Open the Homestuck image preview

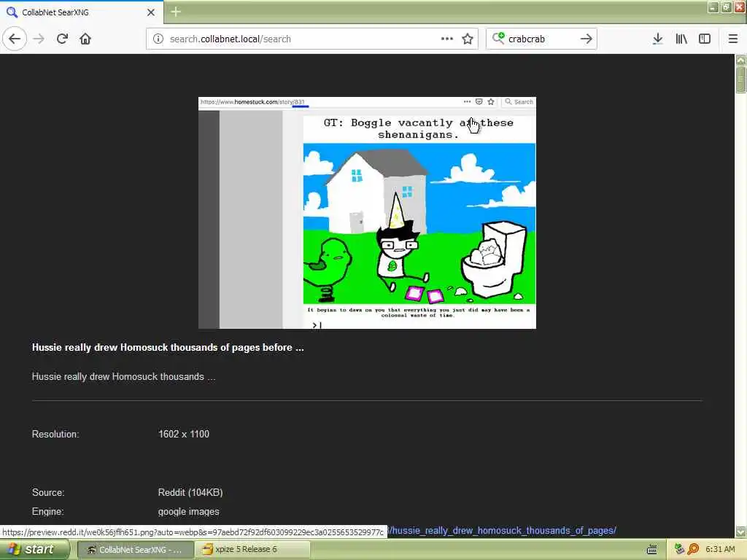367,212
